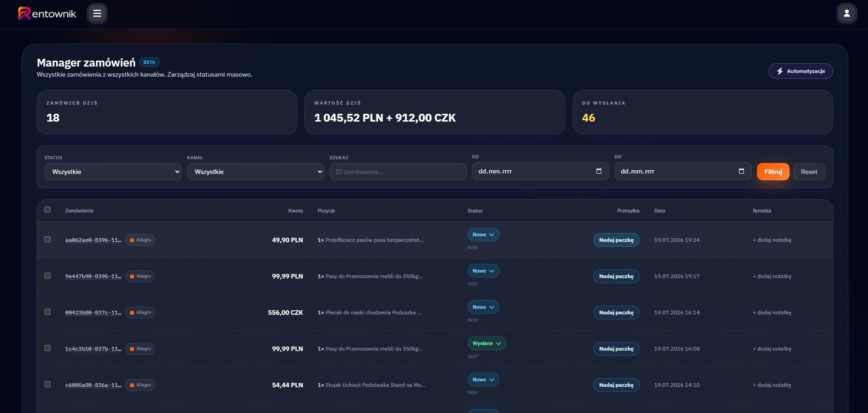
Task: Change the Nowe status of the 49,90 PLN order
Action: 483,234
